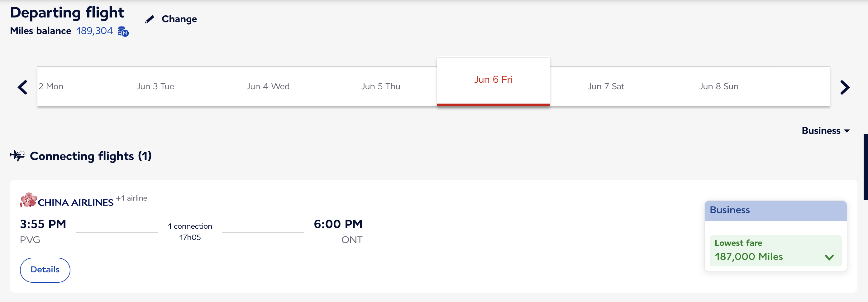
Task: Select the Jun 7 Sat date tab
Action: 606,86
